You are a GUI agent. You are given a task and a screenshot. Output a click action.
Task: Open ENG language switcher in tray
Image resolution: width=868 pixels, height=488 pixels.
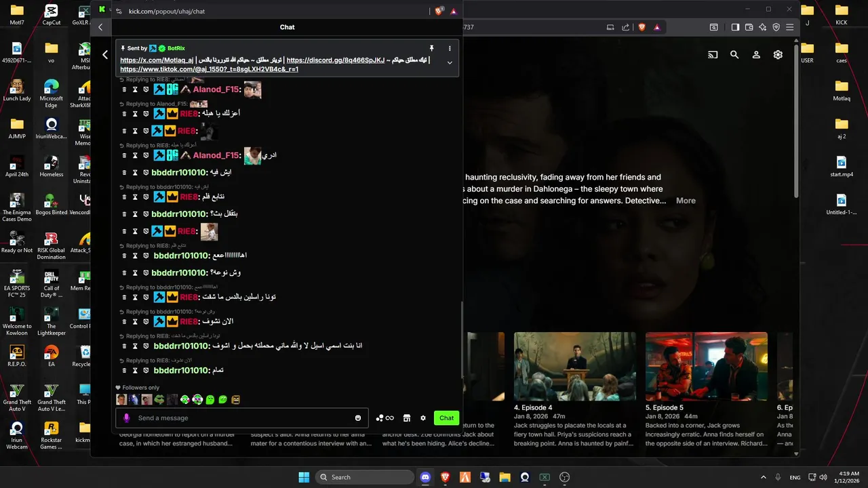coord(795,477)
